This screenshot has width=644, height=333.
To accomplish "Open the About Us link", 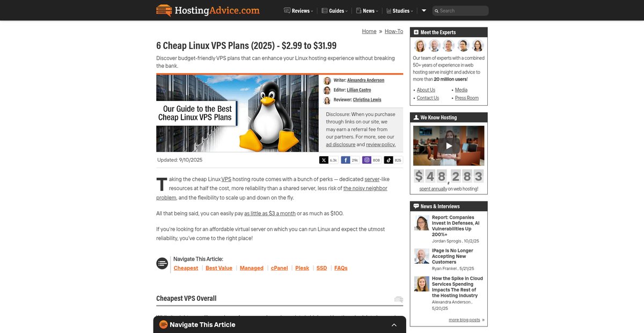I will (426, 90).
